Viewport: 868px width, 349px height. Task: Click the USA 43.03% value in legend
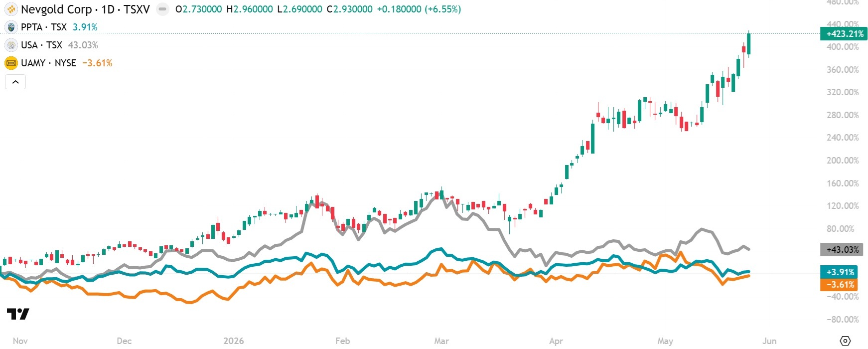click(x=83, y=45)
